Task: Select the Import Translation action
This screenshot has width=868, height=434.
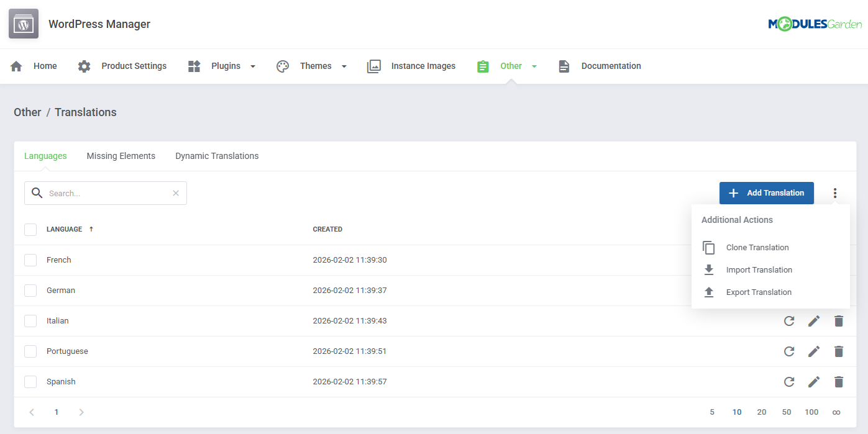Action: [x=759, y=269]
